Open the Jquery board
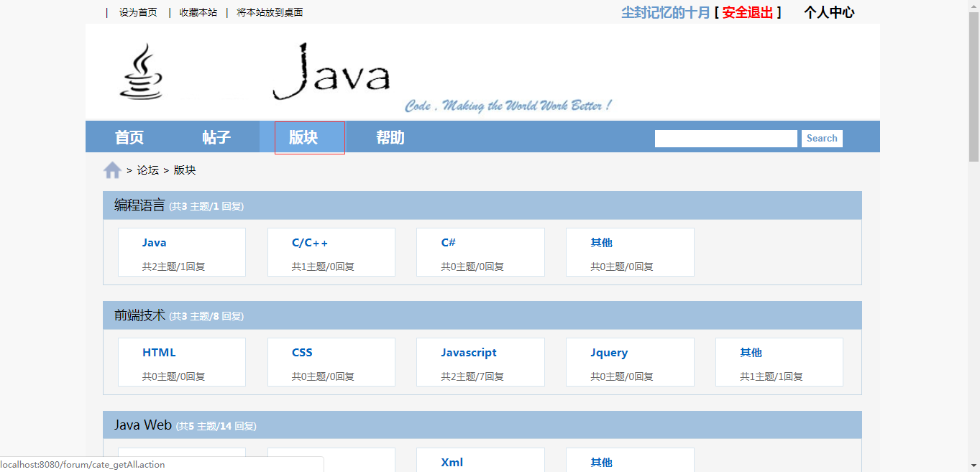This screenshot has width=980, height=472. [x=610, y=353]
